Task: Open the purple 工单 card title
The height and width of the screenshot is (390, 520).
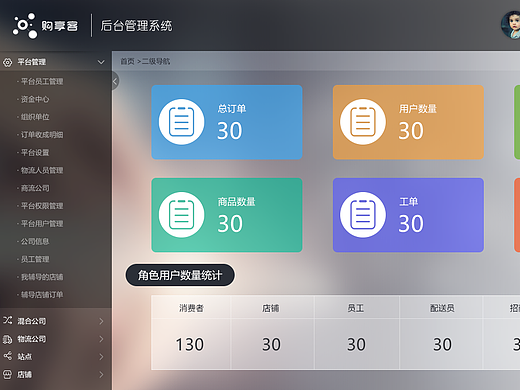Action: (x=408, y=202)
